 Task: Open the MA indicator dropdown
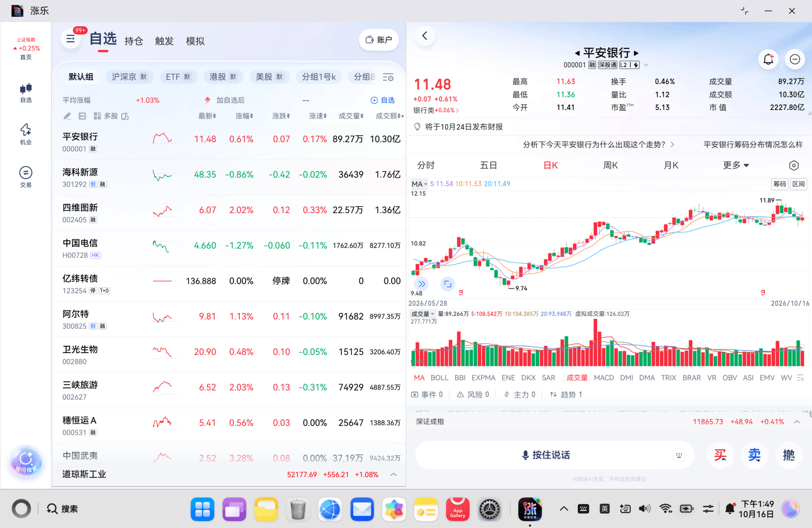(x=419, y=184)
